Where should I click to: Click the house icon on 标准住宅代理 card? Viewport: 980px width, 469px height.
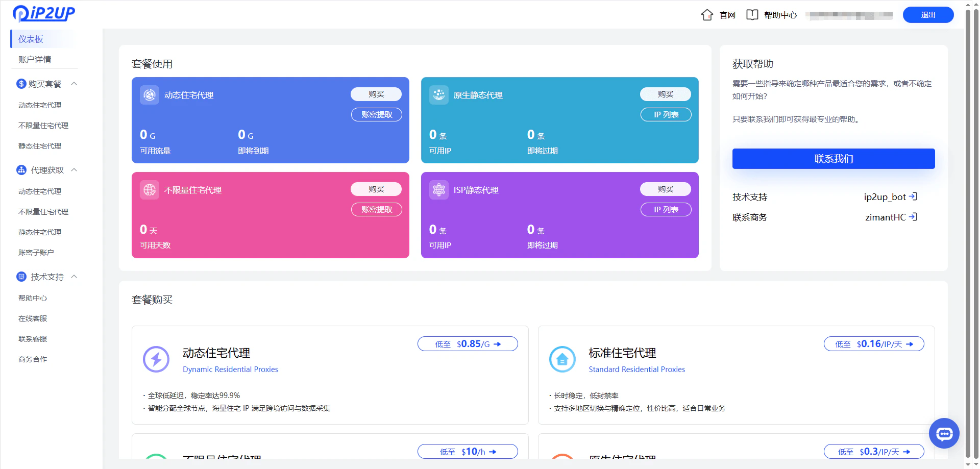coord(562,359)
